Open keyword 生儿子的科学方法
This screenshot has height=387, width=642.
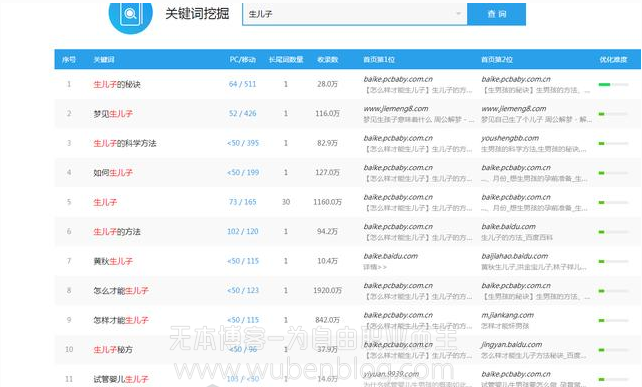click(x=125, y=143)
